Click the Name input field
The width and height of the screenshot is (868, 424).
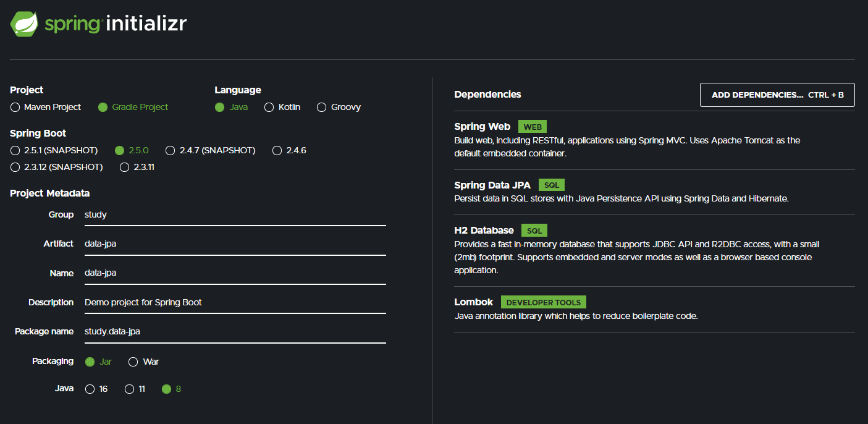(x=235, y=273)
